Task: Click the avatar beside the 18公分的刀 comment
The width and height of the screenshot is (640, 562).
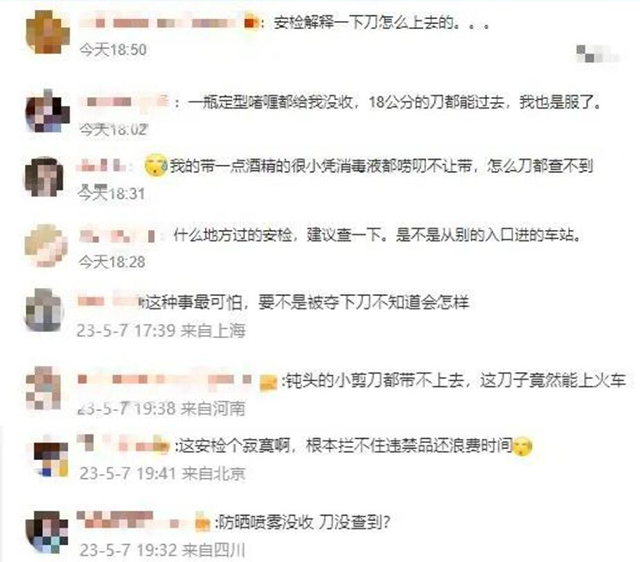Action: pyautogui.click(x=47, y=111)
